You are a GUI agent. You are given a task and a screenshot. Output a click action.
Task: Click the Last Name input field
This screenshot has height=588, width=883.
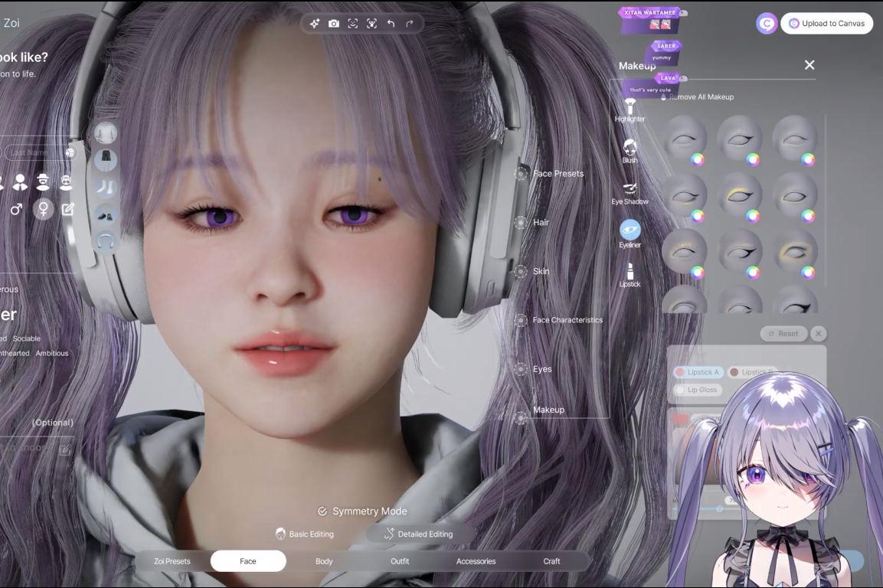point(31,152)
